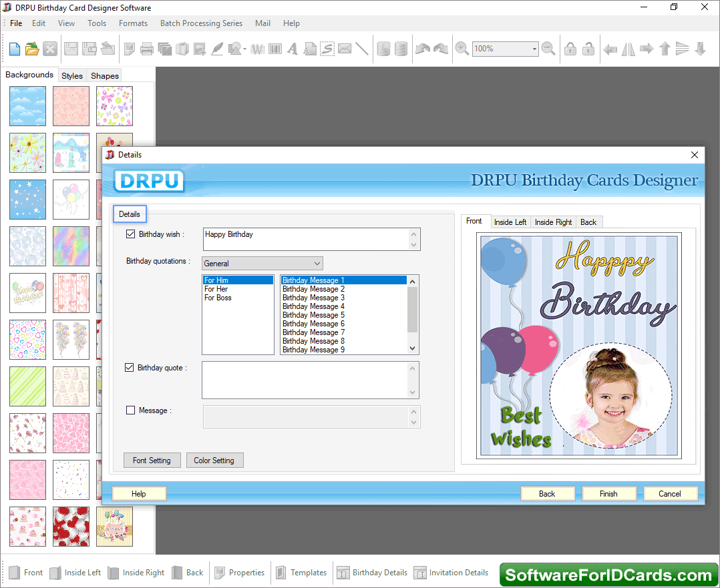Click the move up arrow icon

point(665,49)
